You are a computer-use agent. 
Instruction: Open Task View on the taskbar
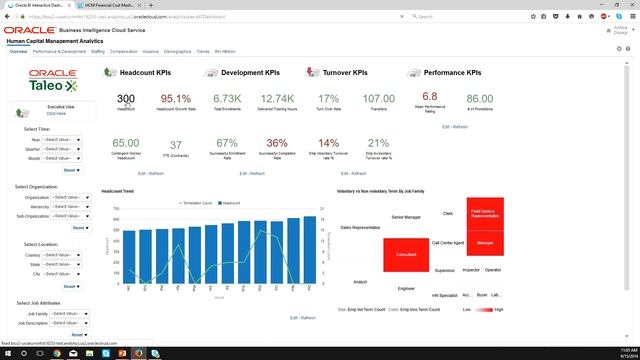(40, 353)
